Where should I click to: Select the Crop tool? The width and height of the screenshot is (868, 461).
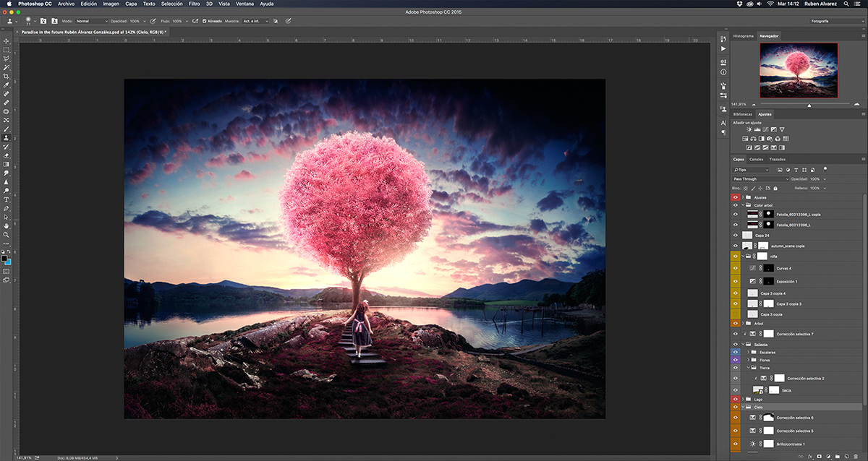click(7, 76)
